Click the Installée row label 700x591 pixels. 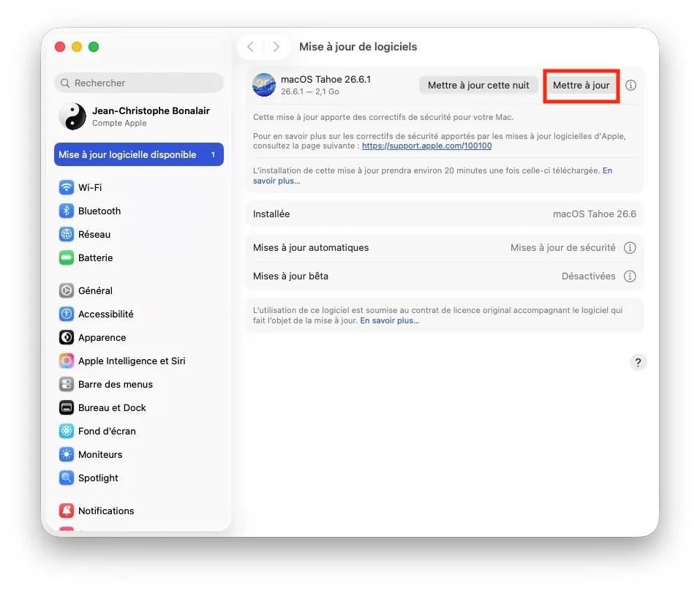point(271,214)
